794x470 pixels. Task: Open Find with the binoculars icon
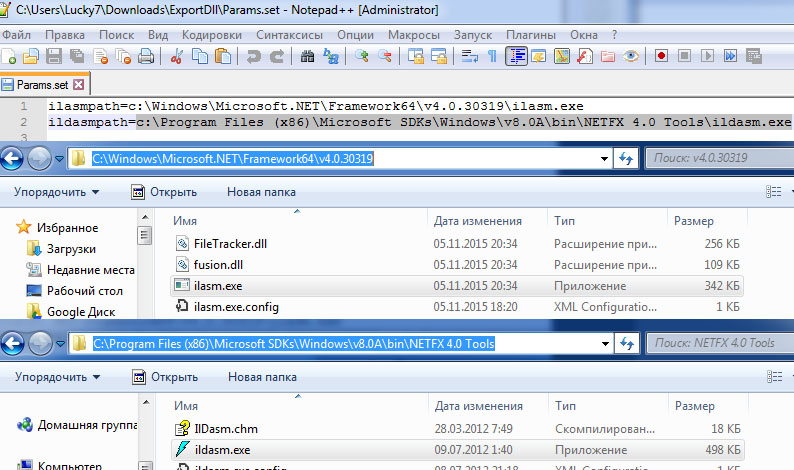307,56
